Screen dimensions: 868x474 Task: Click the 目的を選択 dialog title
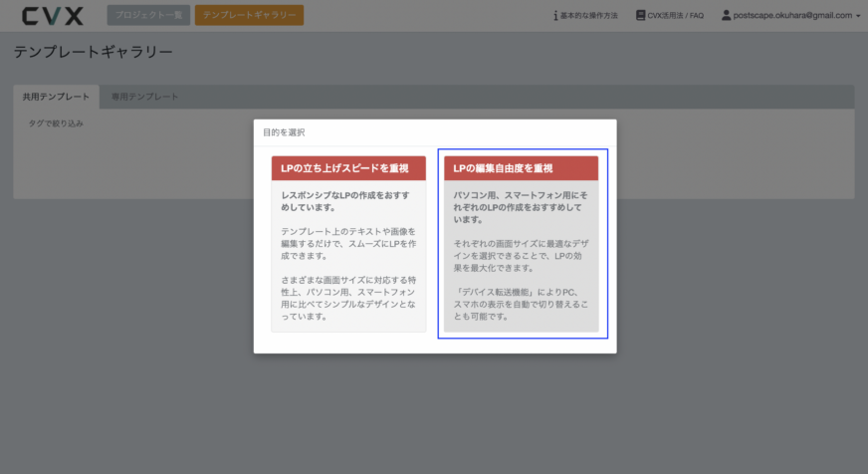[x=284, y=132]
